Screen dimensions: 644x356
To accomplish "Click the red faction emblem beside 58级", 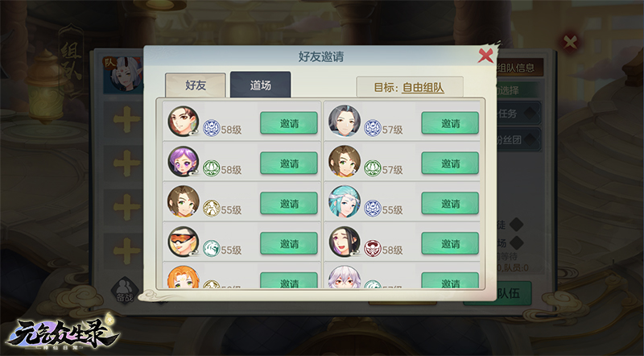I will (373, 248).
